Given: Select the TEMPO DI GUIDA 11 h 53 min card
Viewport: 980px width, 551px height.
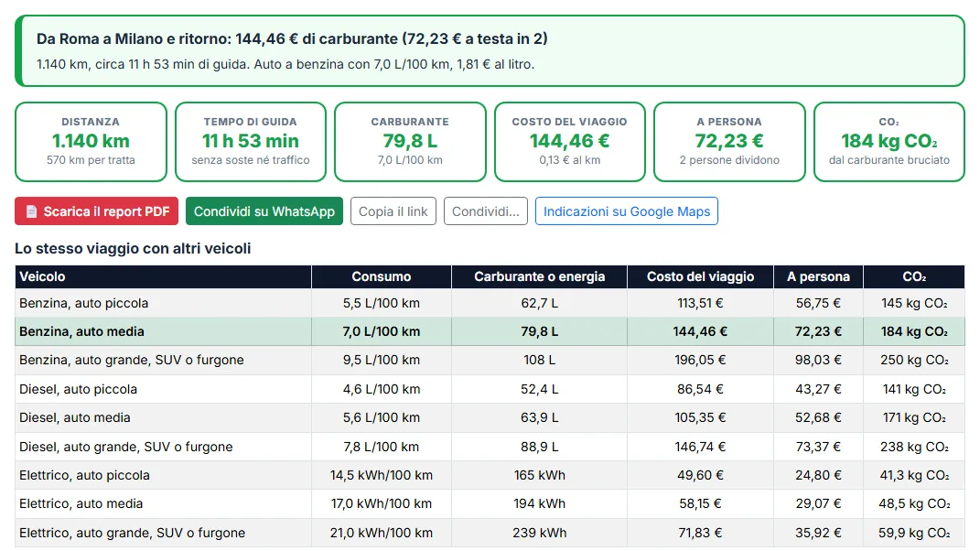Looking at the screenshot, I should (x=251, y=142).
